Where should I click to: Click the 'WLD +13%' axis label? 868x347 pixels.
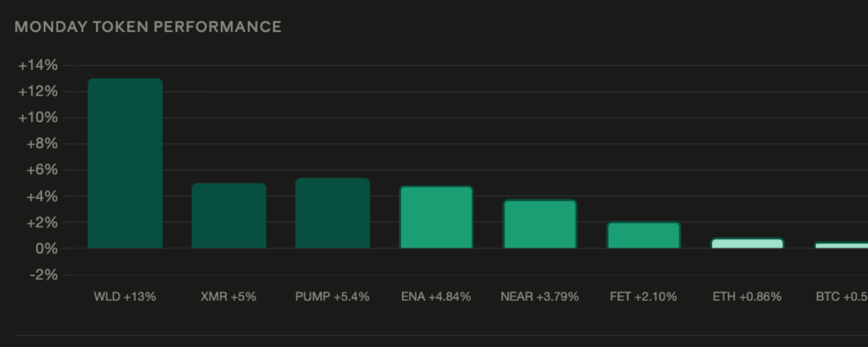click(x=125, y=297)
